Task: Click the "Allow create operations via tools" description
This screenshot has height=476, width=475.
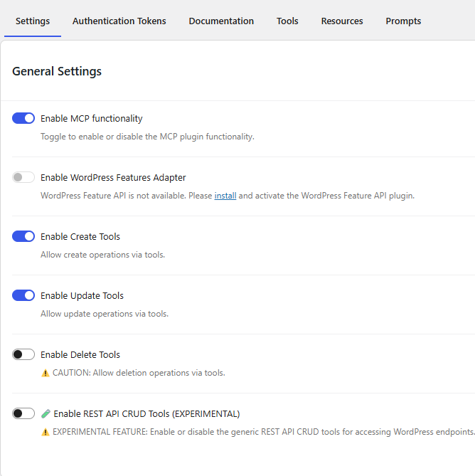Action: [x=102, y=255]
